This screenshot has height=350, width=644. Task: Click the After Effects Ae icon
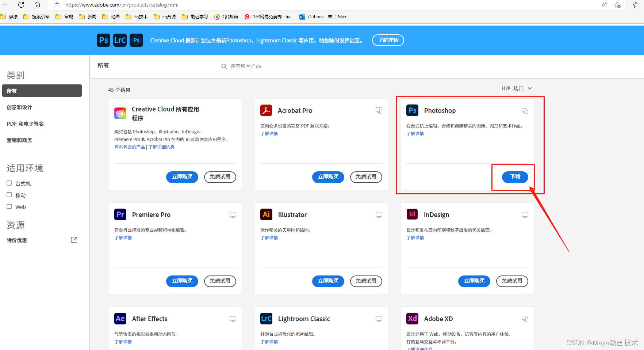tap(120, 319)
